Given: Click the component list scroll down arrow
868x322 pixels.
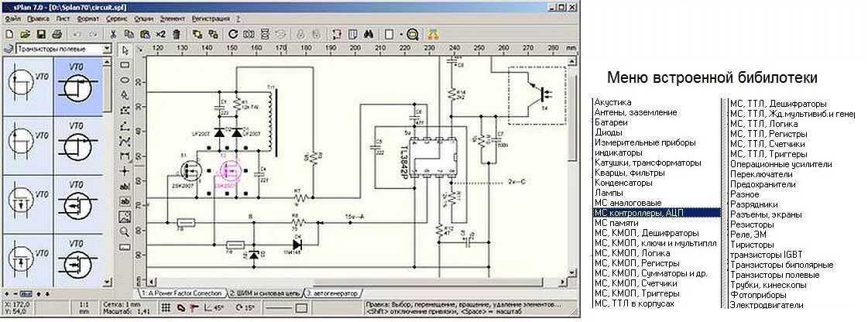Looking at the screenshot, I should (x=108, y=282).
